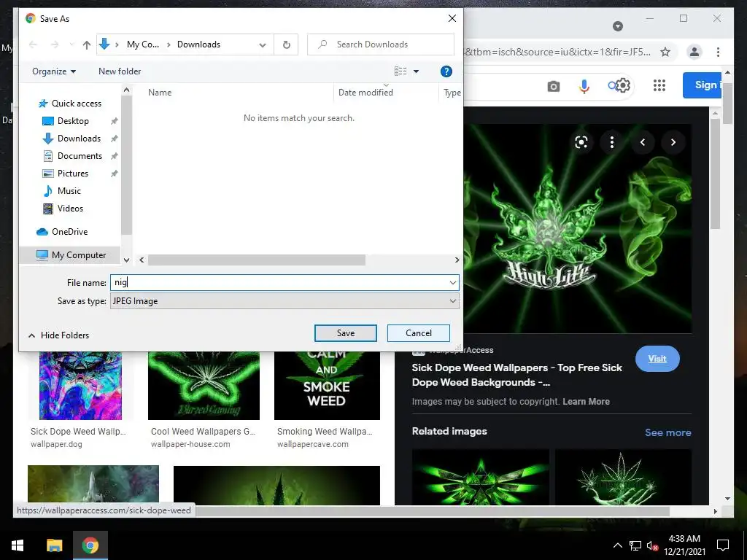Click Google lens icon on image preview
This screenshot has height=560, width=747.
pos(581,142)
